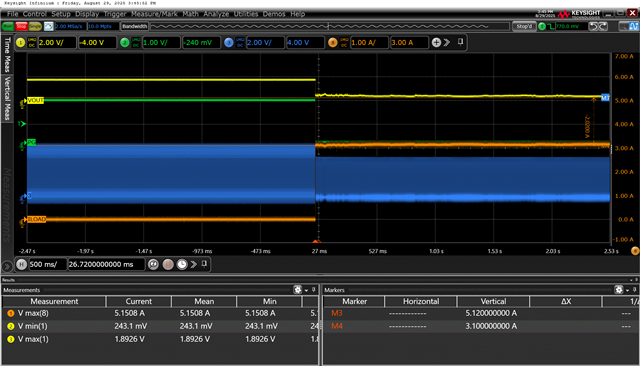Click the undo arrow icon
This screenshot has height=366, width=640.
[x=594, y=27]
